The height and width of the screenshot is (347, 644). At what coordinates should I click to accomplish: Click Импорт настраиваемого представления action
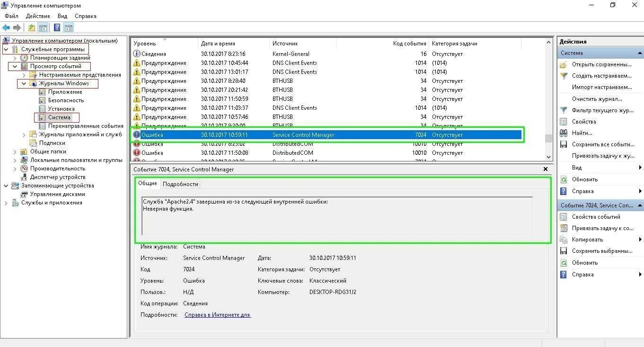[x=602, y=87]
